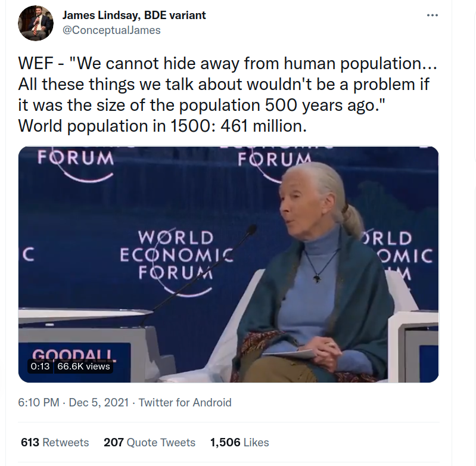The height and width of the screenshot is (466, 476).
Task: Click the Dec 5, 2021 date
Action: (x=99, y=403)
